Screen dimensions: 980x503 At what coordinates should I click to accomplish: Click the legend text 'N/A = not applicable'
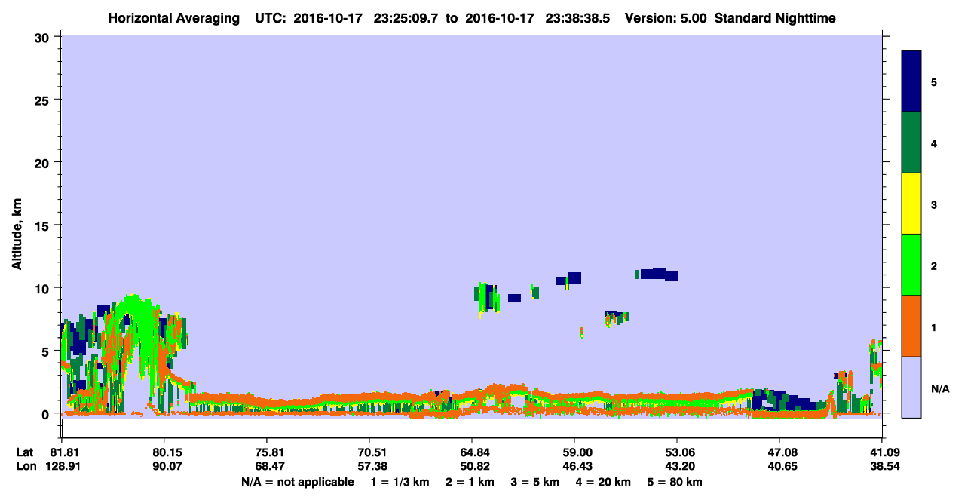click(x=297, y=482)
